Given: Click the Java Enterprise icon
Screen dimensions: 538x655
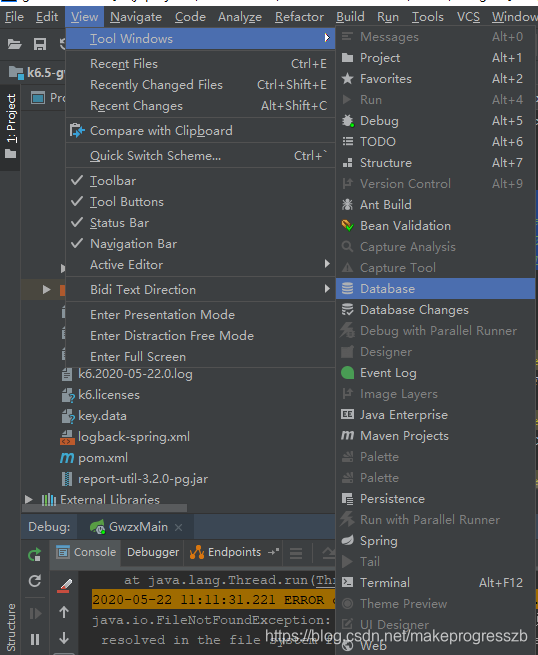Looking at the screenshot, I should [x=348, y=414].
